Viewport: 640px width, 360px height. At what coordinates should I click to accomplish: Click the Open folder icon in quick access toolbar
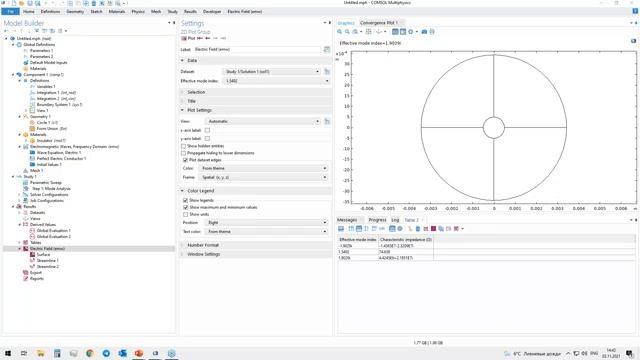22,3
